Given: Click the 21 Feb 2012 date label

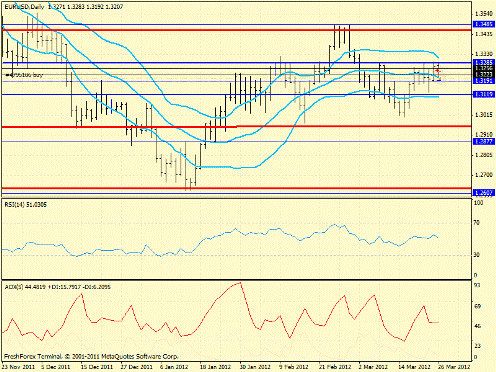Looking at the screenshot, I should [x=335, y=367].
